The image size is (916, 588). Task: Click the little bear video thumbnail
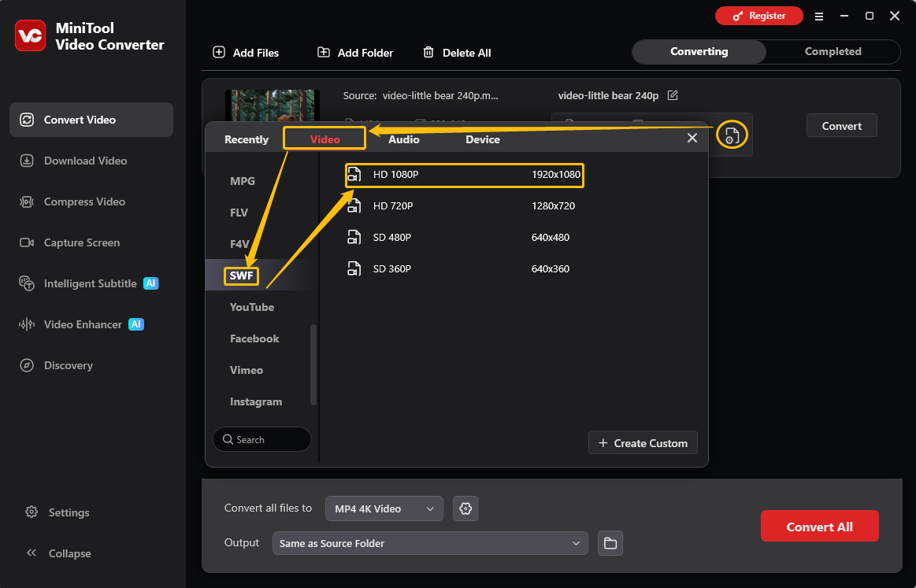[273, 105]
